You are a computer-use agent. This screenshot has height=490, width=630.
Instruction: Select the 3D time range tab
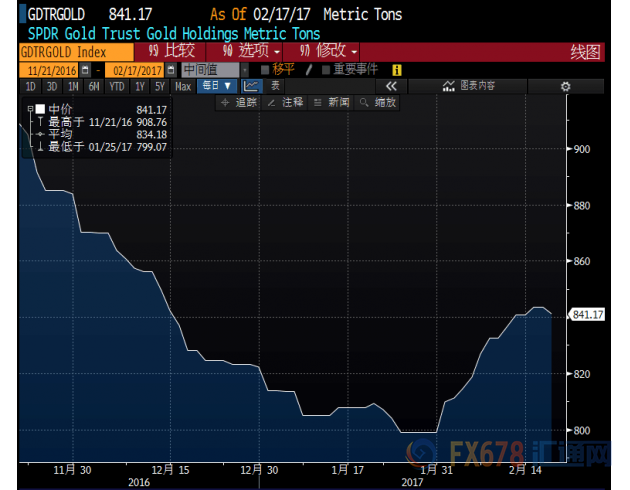coord(52,86)
